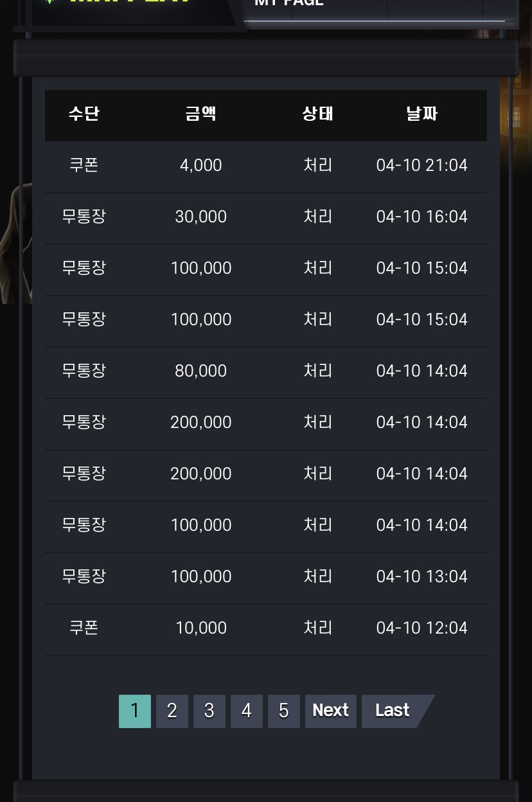
Task: Select the current page 1 button
Action: tap(134, 711)
